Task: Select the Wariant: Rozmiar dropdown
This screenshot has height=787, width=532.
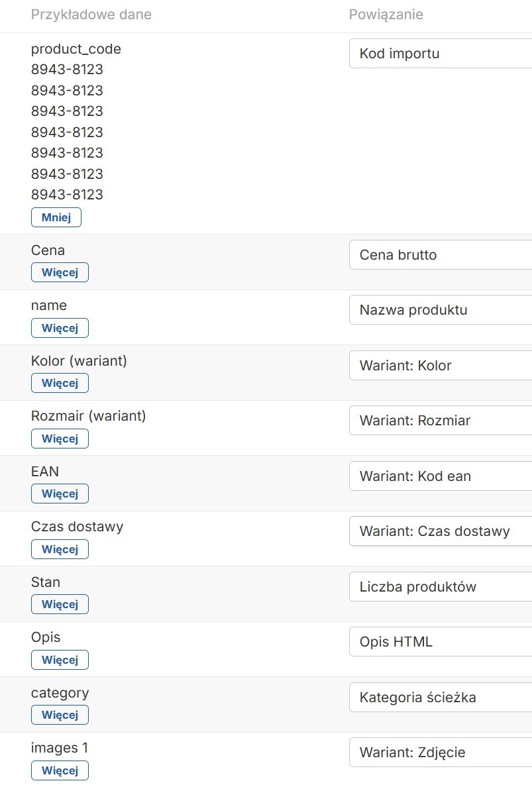Action: (x=441, y=421)
